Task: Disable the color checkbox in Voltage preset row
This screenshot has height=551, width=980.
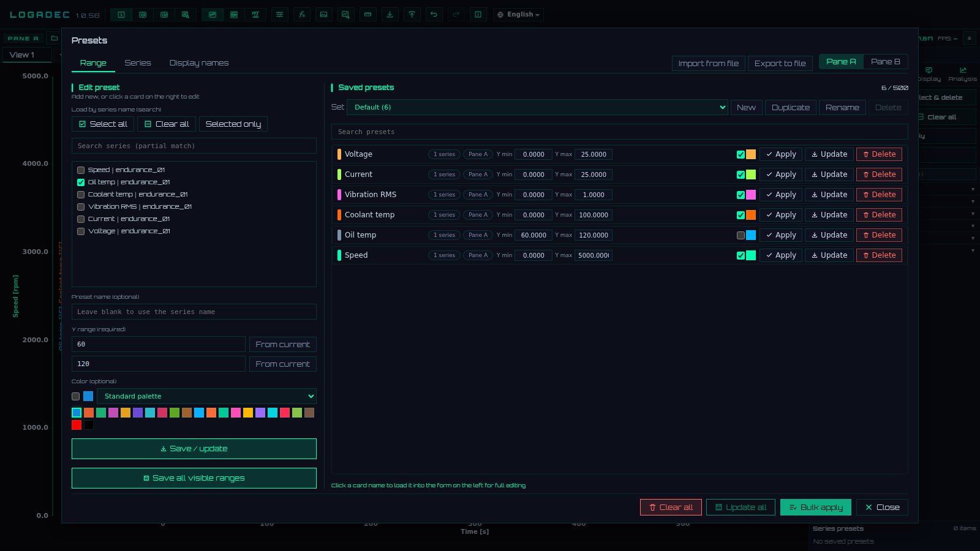Action: 741,154
